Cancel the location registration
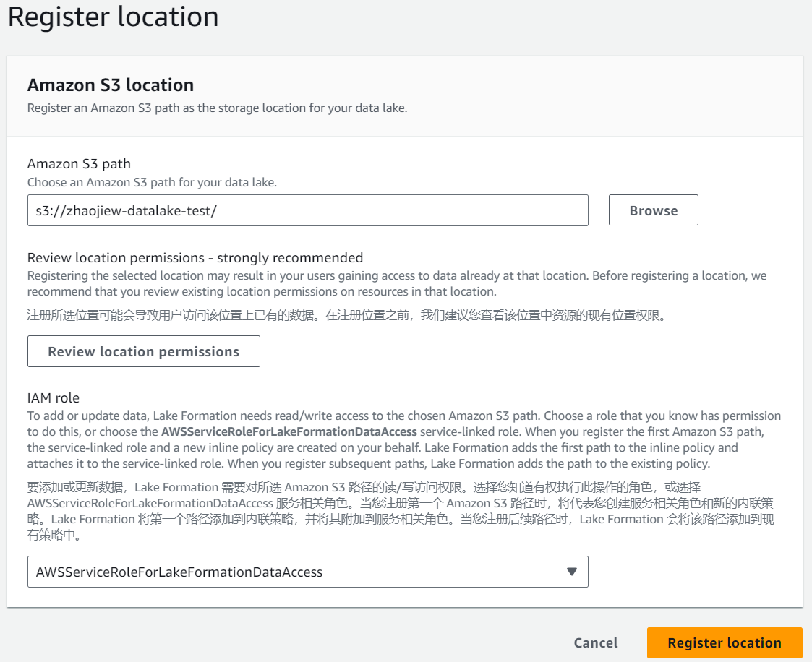 (x=596, y=643)
